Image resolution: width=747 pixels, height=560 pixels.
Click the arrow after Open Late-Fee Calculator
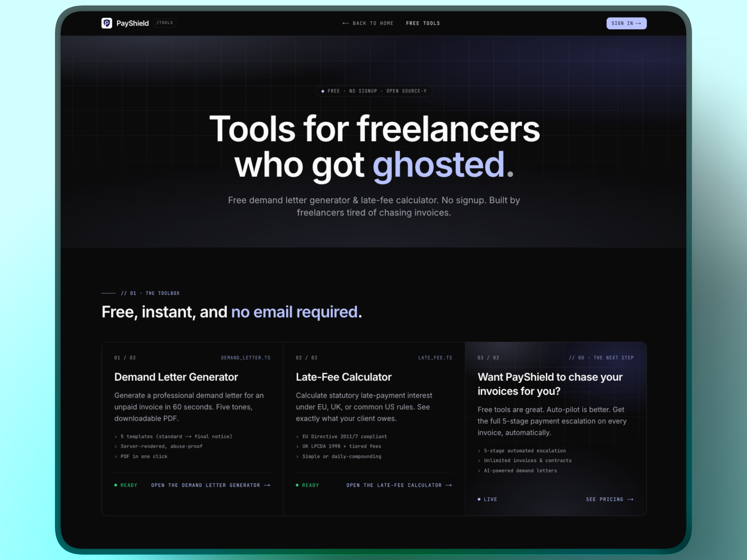(449, 485)
